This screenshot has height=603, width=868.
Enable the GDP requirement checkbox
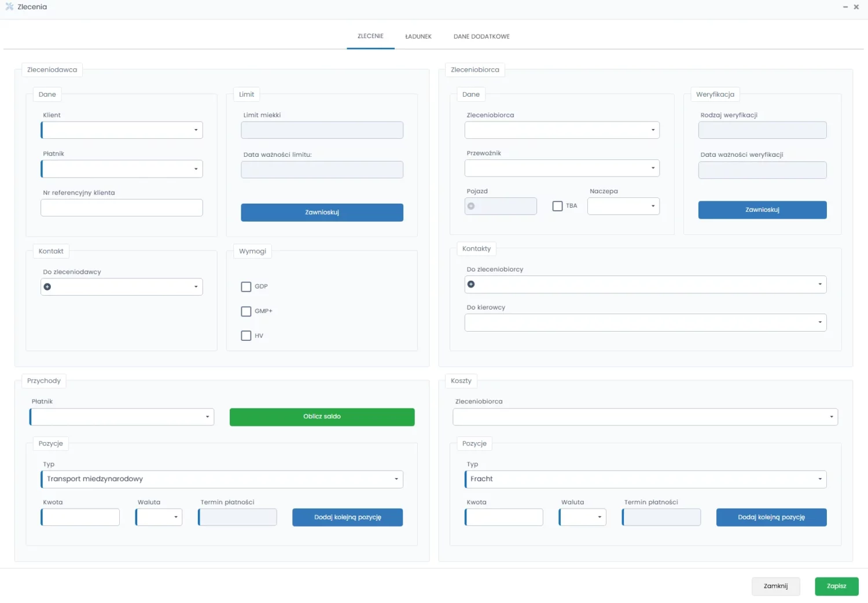pos(246,286)
